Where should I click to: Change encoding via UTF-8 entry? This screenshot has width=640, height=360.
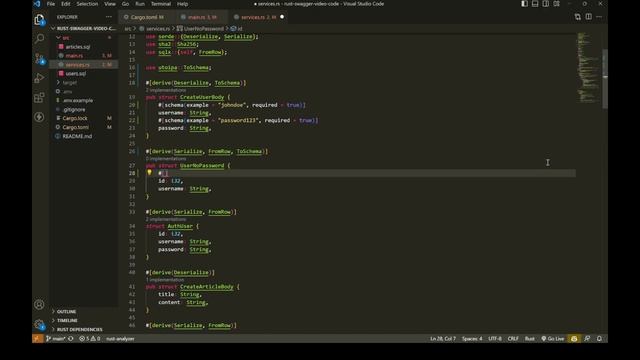(495, 338)
